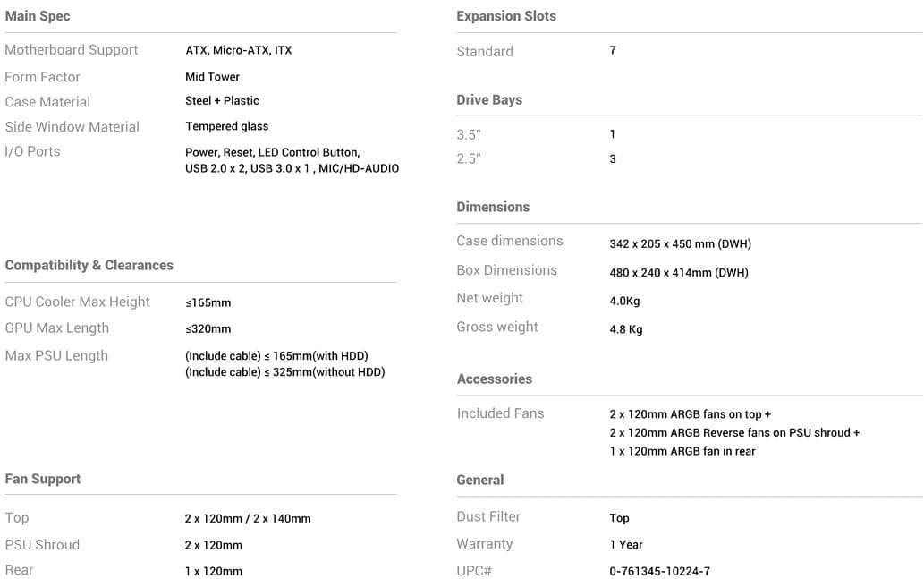The height and width of the screenshot is (579, 924).
Task: Select the I/O Ports label
Action: pyautogui.click(x=33, y=151)
